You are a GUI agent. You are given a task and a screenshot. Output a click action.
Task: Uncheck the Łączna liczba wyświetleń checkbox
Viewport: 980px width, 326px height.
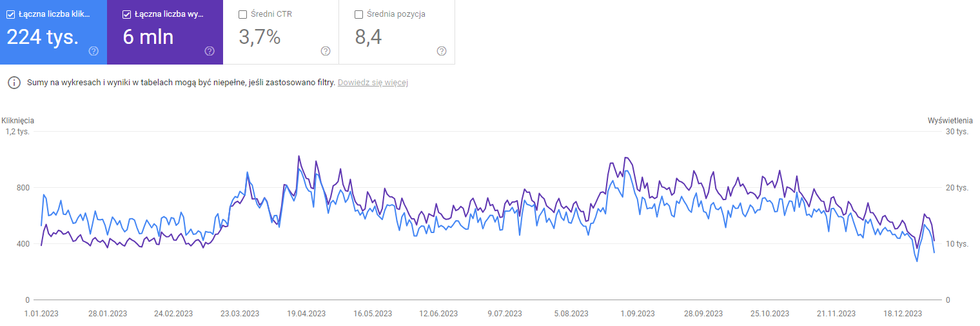127,14
